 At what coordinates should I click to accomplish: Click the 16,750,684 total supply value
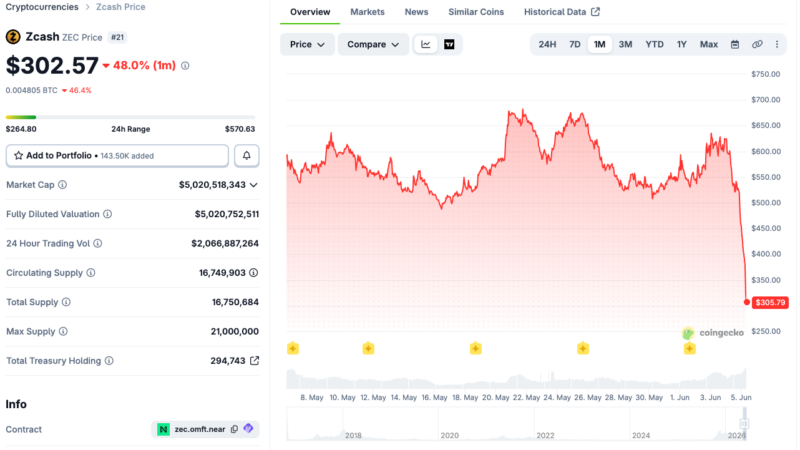[x=235, y=302]
